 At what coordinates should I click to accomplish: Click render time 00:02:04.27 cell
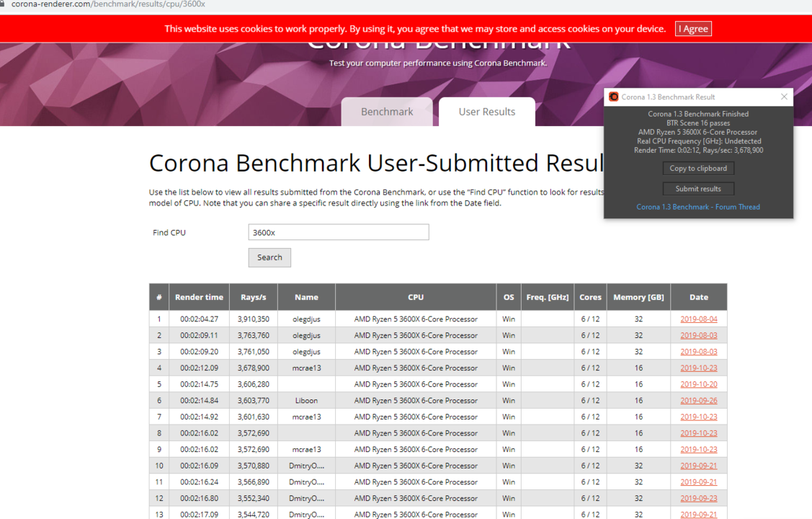coord(200,319)
